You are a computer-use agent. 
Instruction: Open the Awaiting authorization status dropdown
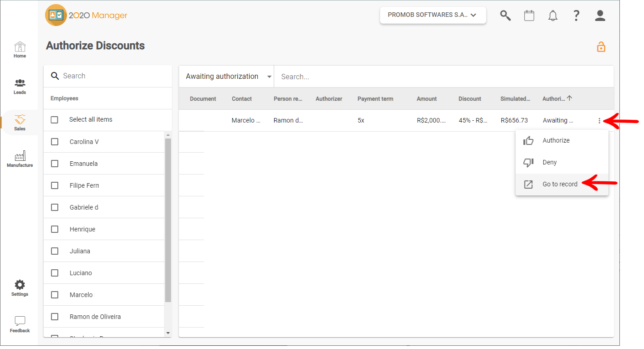pyautogui.click(x=227, y=77)
